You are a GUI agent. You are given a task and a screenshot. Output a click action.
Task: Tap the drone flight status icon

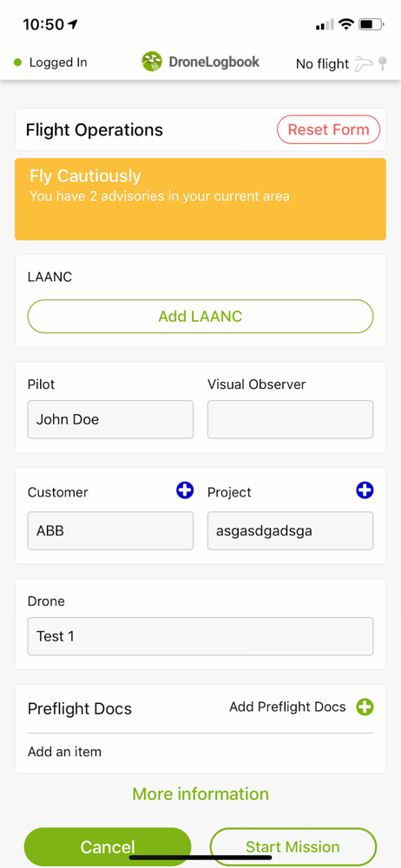tap(364, 63)
